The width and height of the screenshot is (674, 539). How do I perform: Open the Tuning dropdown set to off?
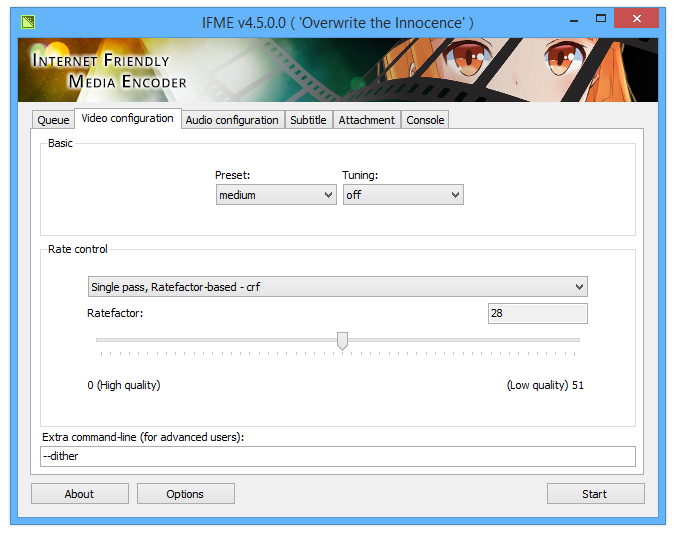403,195
